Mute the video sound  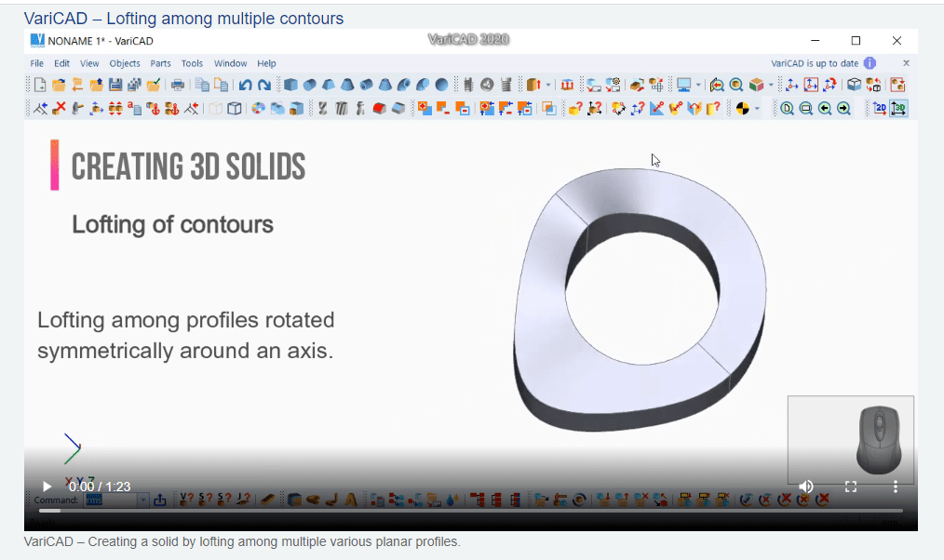806,486
